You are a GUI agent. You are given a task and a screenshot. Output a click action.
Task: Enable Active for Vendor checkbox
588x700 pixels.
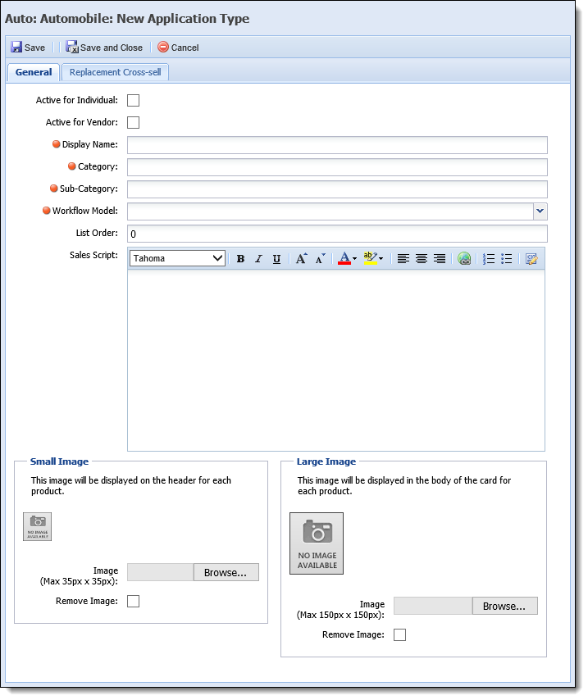(x=133, y=122)
